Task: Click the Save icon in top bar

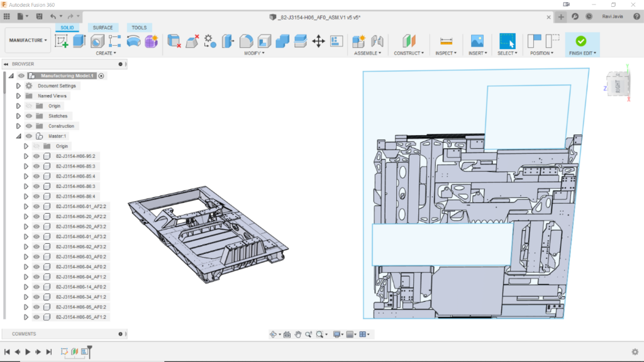Action: [40, 16]
